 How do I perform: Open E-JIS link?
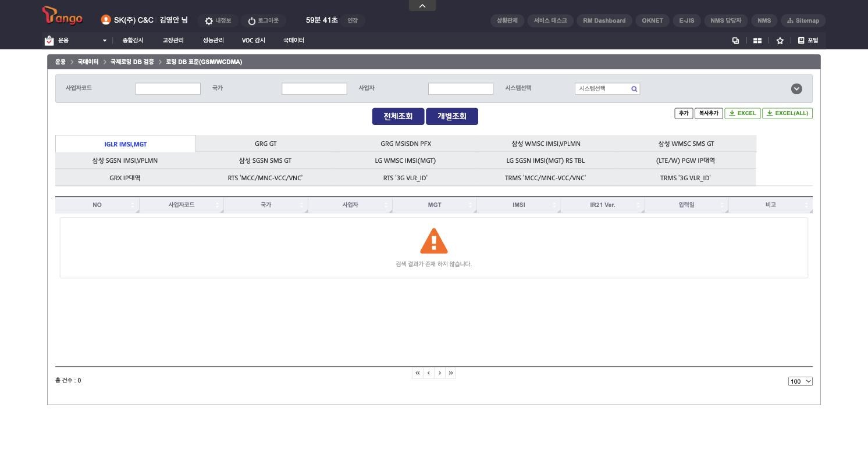tap(686, 20)
